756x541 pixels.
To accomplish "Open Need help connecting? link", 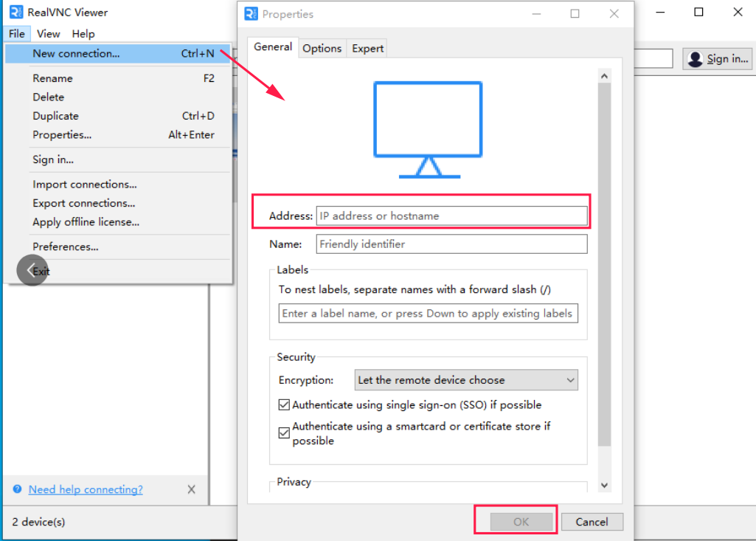I will click(86, 489).
